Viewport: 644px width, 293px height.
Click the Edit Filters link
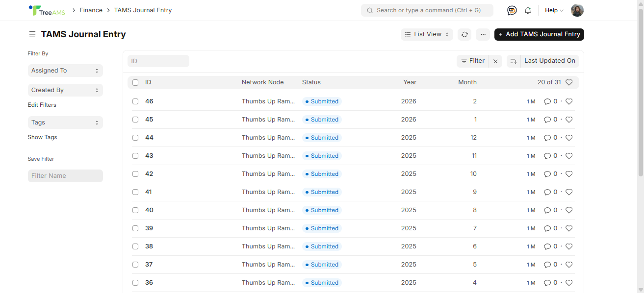(x=42, y=105)
